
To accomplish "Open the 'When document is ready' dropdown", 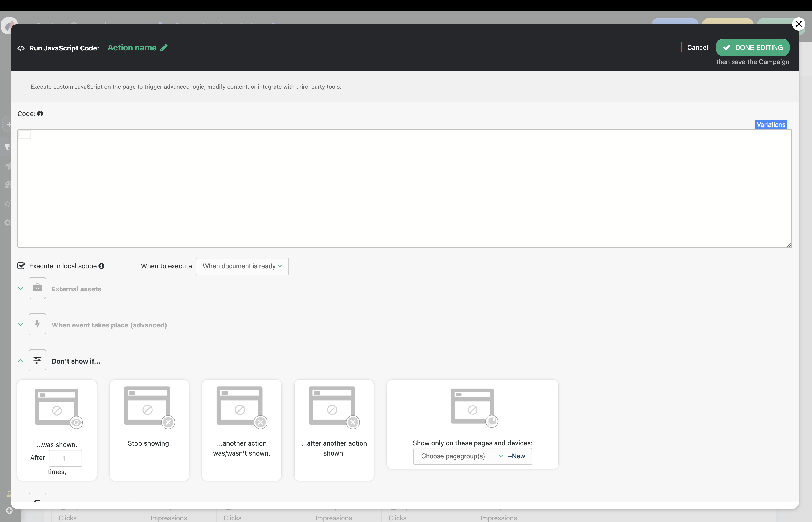I will (x=242, y=266).
